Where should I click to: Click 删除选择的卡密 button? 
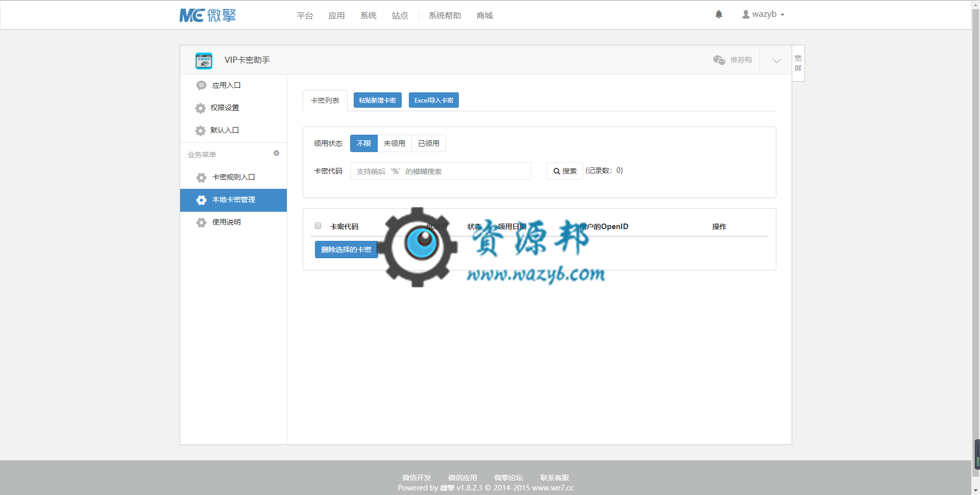(346, 250)
